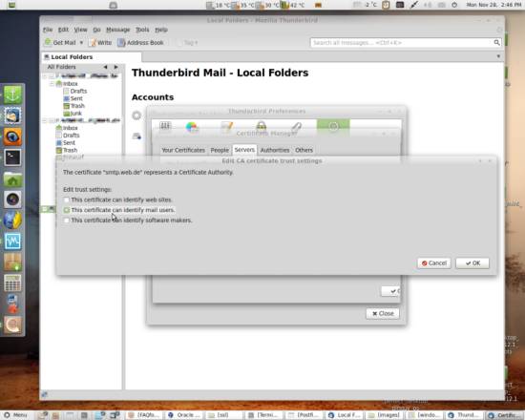The width and height of the screenshot is (525, 420).
Task: Open the Menu button in bottom panel
Action: pos(15,415)
